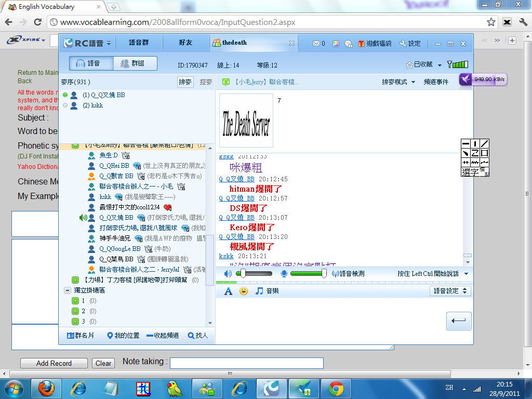The height and width of the screenshot is (399, 532).
Task: Click the green status dot beside (1) Q_Q叉燒 BB
Action: click(65, 95)
